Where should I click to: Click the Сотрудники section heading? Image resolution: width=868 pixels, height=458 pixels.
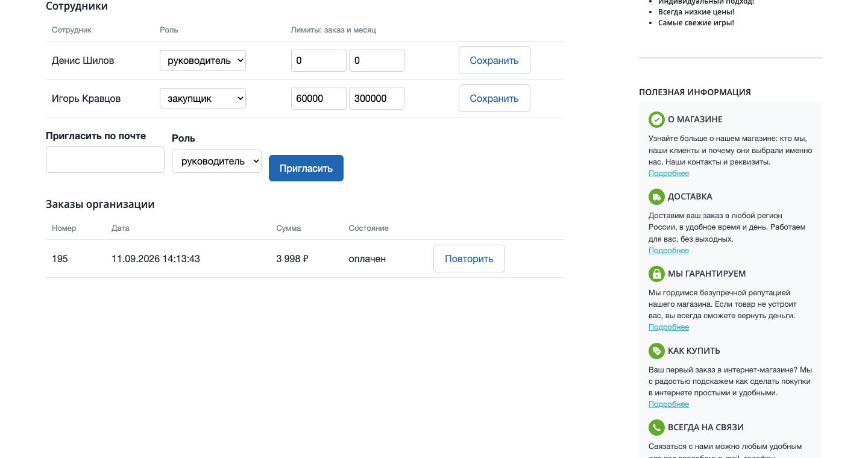tap(77, 7)
